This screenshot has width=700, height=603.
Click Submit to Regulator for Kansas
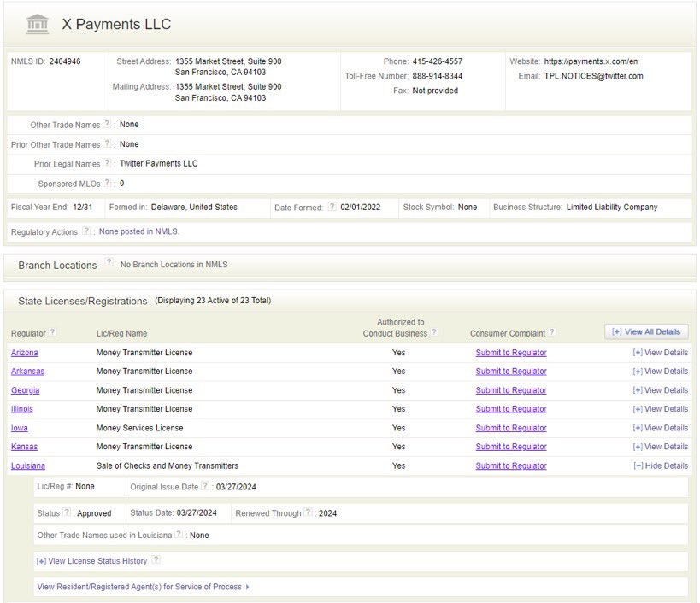(x=511, y=447)
